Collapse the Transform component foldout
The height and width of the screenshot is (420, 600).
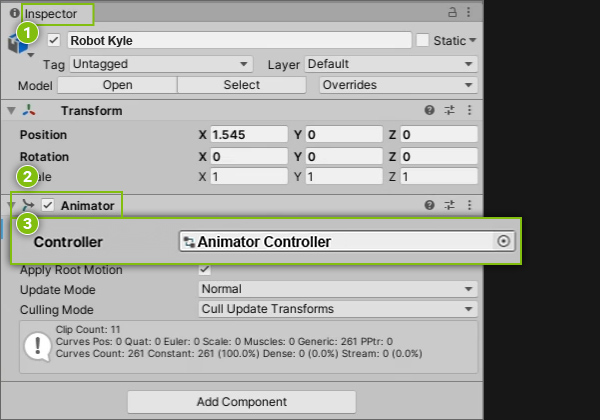pyautogui.click(x=11, y=111)
